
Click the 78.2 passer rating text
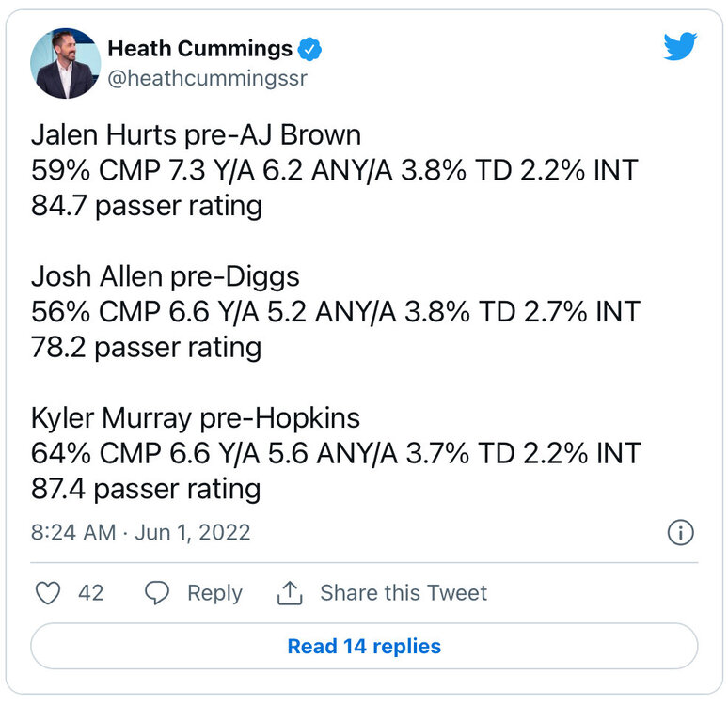click(x=146, y=348)
